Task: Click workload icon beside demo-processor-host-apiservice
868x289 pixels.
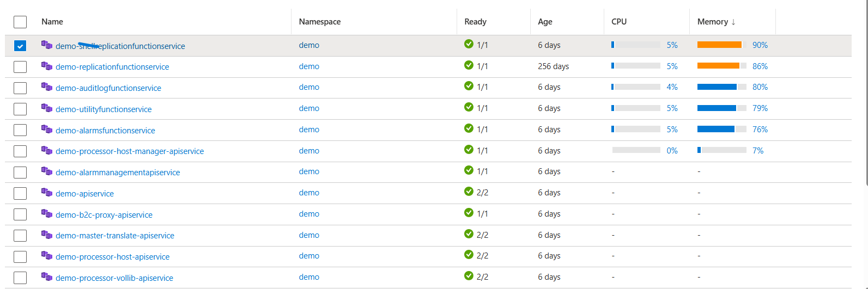Action: [47, 256]
